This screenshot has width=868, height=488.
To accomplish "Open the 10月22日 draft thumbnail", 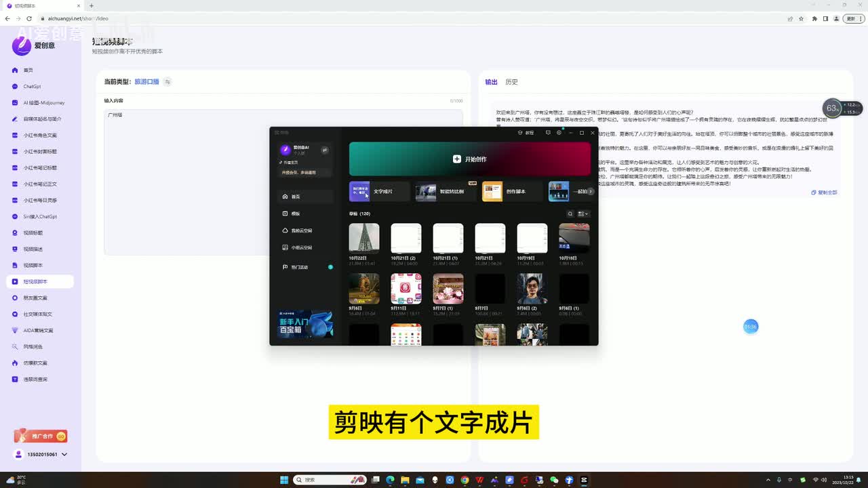I will pyautogui.click(x=364, y=238).
